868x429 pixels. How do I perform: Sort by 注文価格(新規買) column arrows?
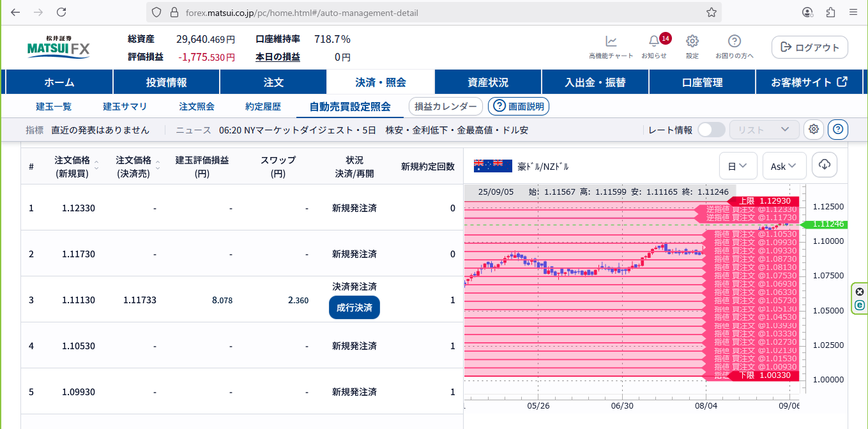pos(96,166)
